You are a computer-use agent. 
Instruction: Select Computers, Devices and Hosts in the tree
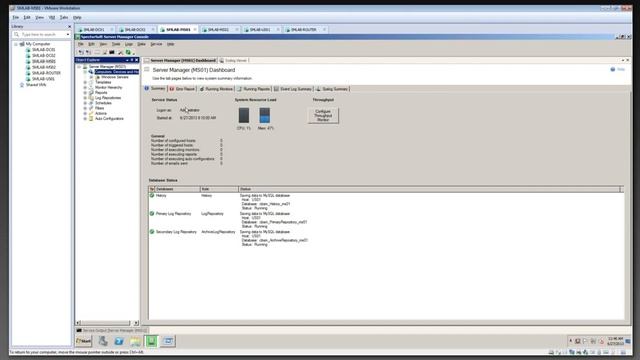coord(117,72)
